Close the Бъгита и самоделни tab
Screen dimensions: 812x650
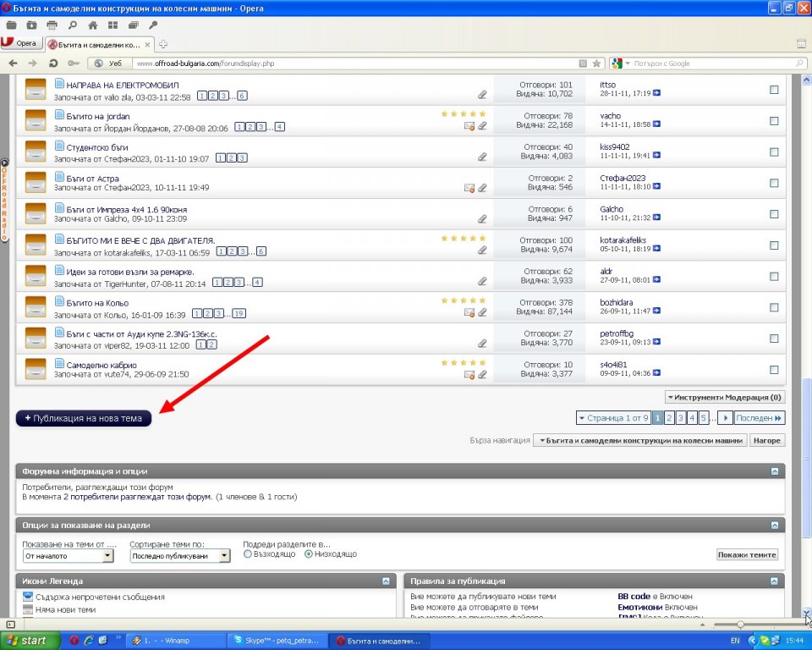coord(147,45)
